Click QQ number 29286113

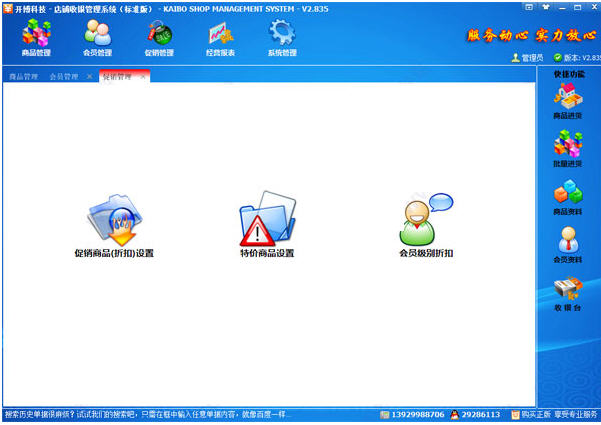[x=481, y=415]
